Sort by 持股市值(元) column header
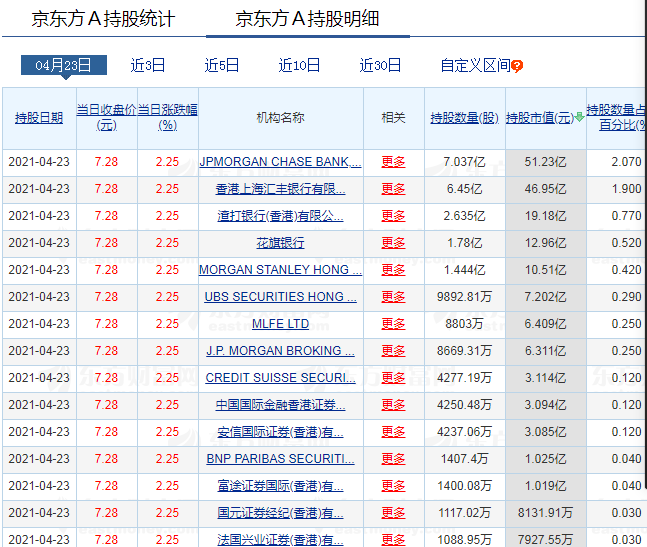This screenshot has width=647, height=547. pos(540,118)
